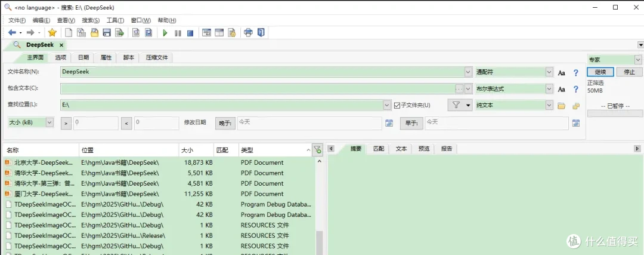Click the blue Back arrow in toolbar
Viewport: 644px width, 255px height.
click(12, 33)
